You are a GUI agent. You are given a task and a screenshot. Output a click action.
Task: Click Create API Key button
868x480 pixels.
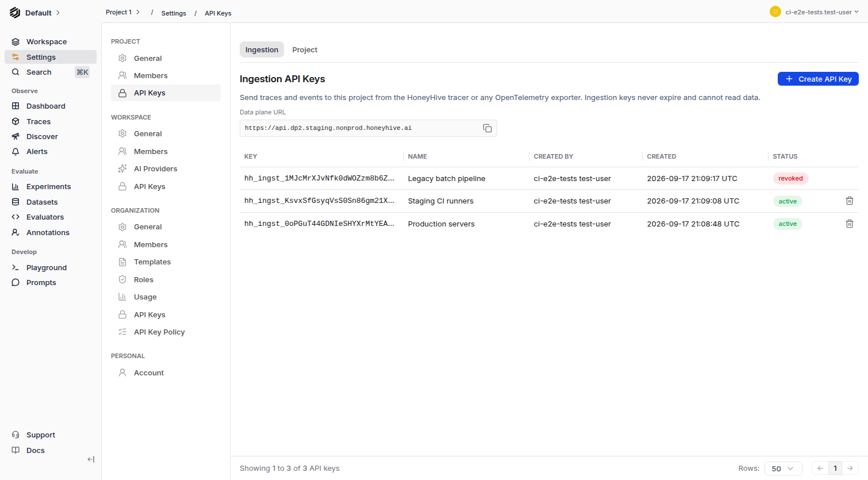click(818, 79)
